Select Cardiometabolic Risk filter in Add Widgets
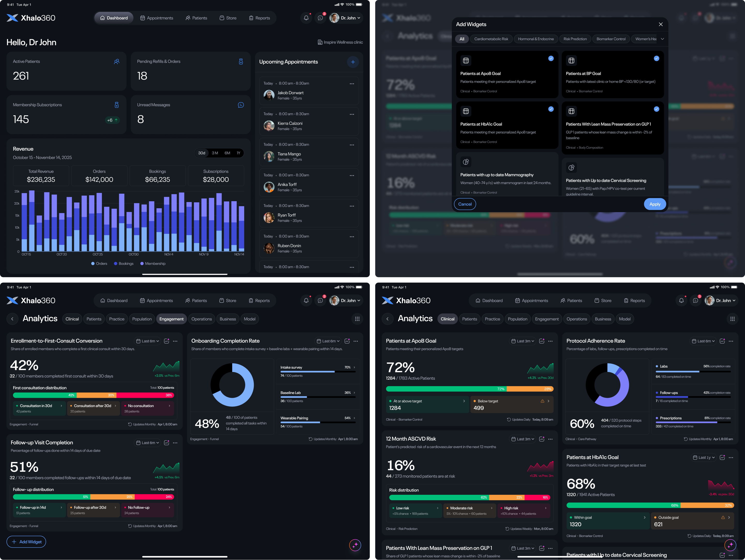 [491, 39]
